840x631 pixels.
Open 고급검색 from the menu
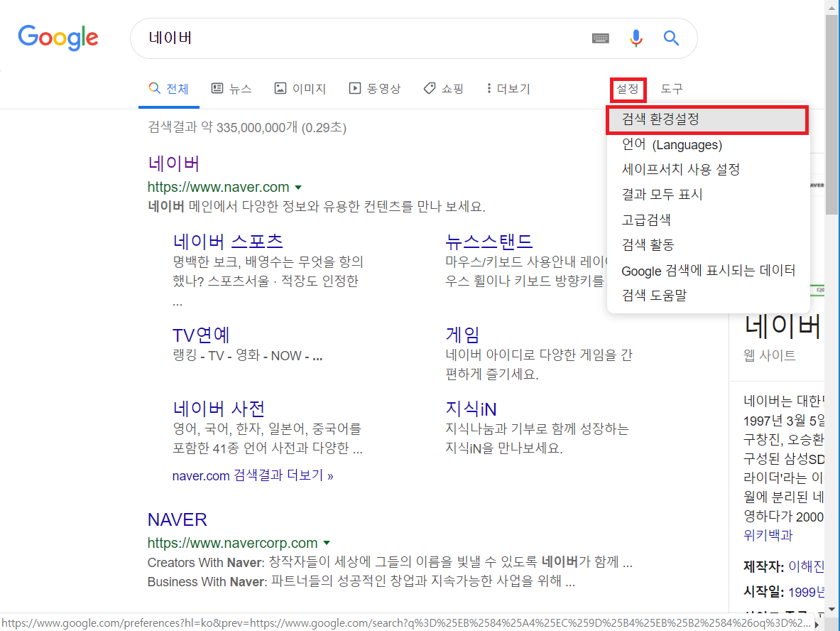click(x=707, y=220)
